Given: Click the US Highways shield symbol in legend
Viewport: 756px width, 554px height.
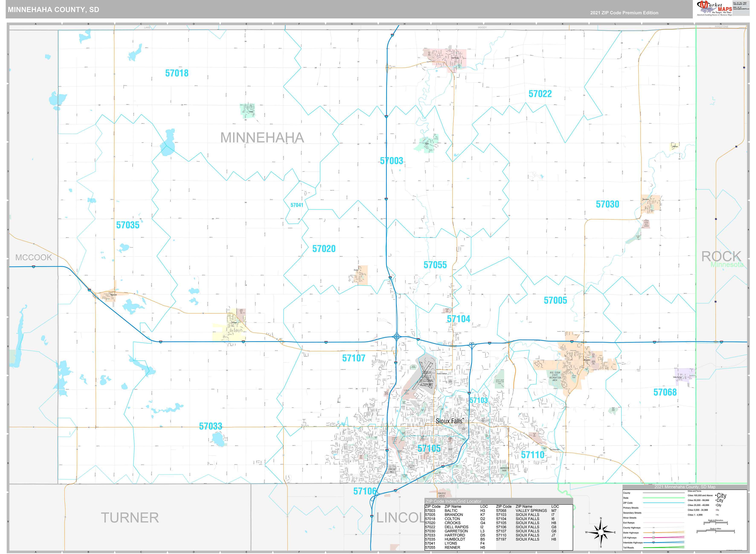Looking at the screenshot, I should (654, 537).
